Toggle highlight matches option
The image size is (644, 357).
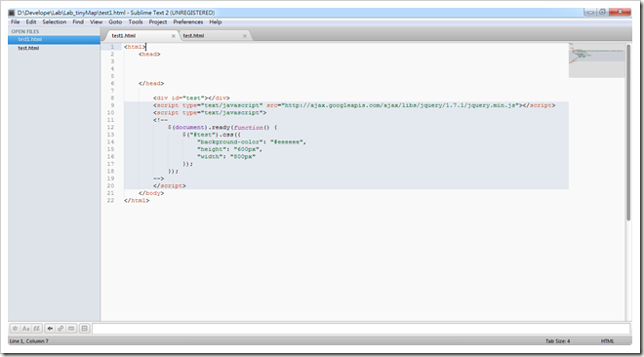point(84,329)
